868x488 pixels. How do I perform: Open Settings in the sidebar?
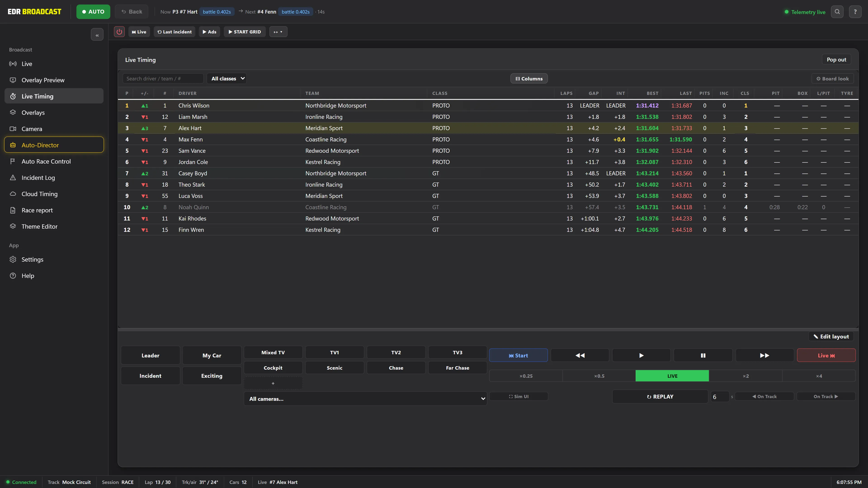[x=54, y=259]
